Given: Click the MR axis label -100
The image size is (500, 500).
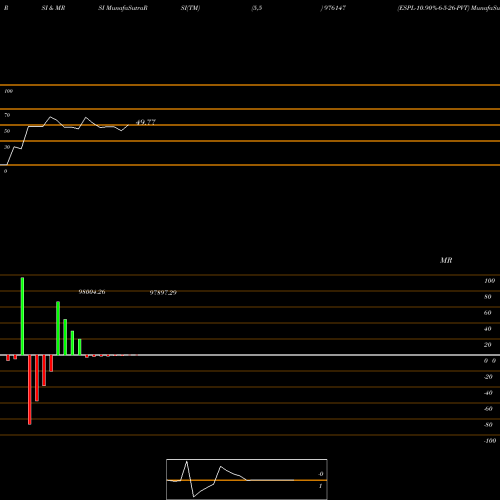Looking at the screenshot, I should (490, 441).
